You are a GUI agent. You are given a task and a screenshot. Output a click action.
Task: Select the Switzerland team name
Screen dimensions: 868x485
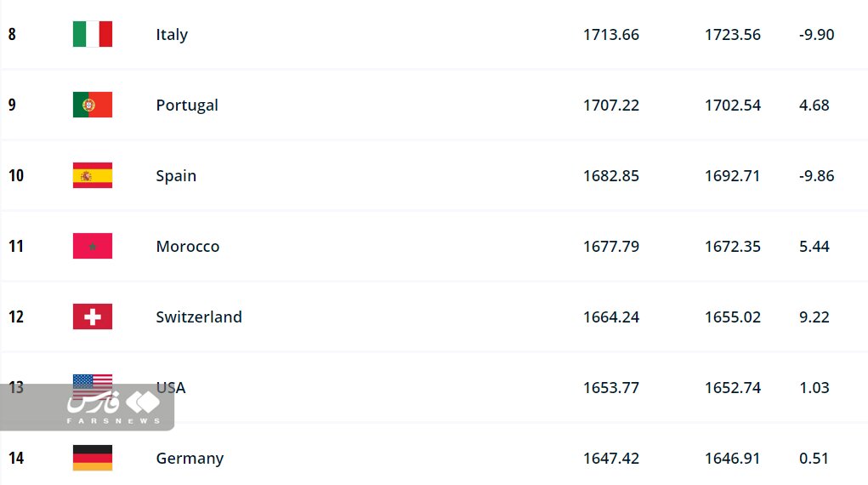(x=199, y=317)
